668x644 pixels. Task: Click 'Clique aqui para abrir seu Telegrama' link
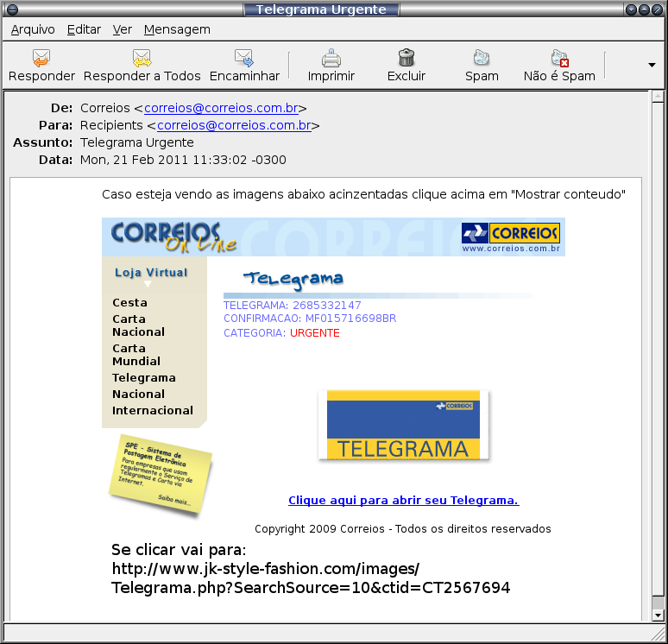click(x=403, y=500)
